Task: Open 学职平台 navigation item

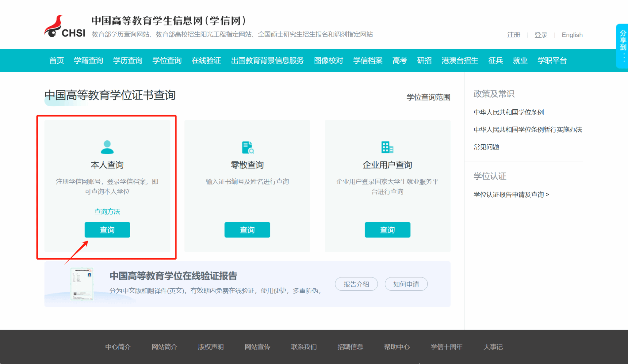Action: (x=552, y=60)
